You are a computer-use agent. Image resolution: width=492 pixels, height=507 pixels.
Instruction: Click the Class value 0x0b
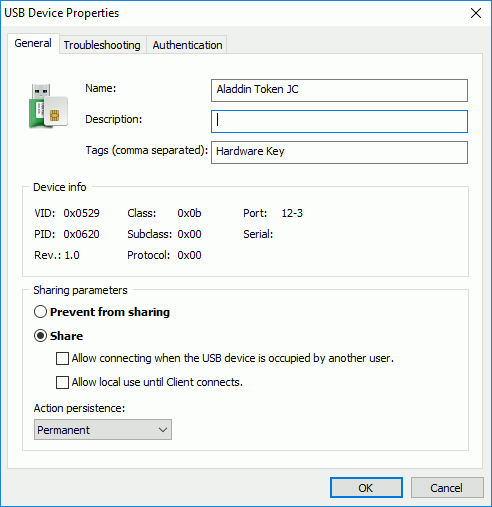click(x=189, y=213)
